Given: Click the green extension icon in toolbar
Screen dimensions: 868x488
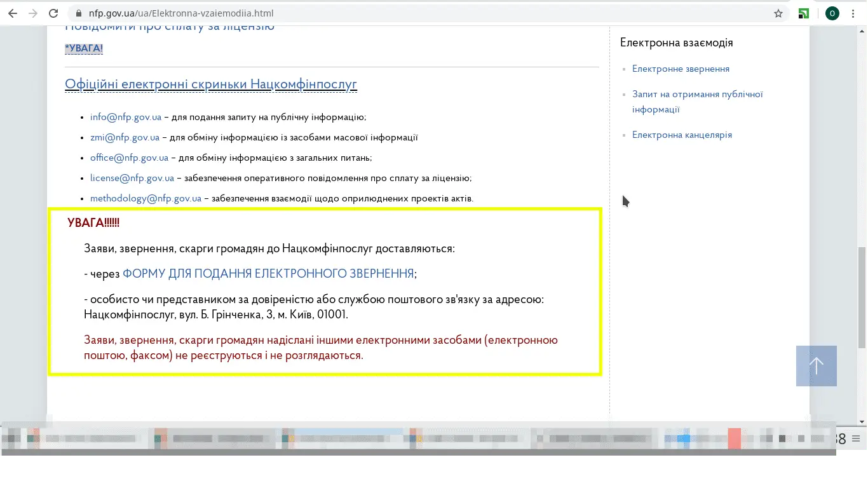Looking at the screenshot, I should coord(804,13).
